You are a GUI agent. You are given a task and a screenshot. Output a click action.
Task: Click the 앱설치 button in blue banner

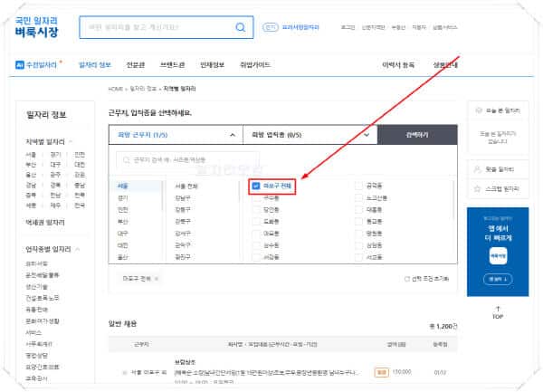pos(498,279)
